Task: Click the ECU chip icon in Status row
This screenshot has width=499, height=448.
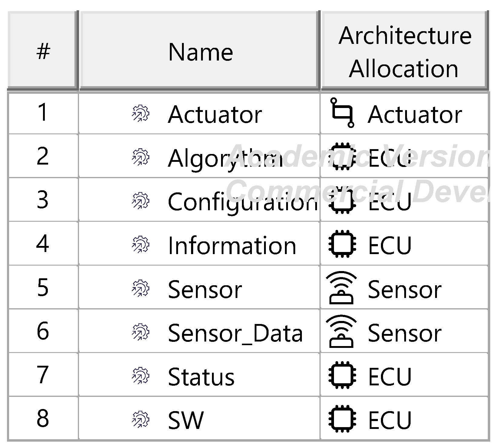Action: [x=342, y=375]
